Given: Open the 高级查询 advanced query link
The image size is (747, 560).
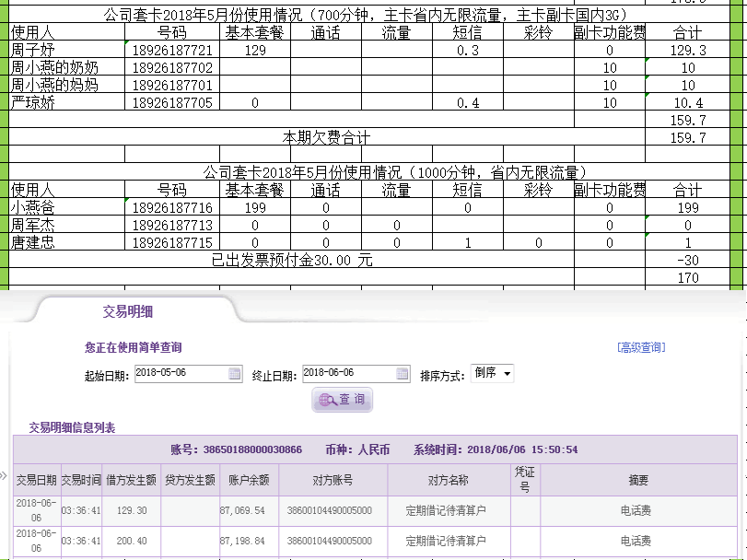Looking at the screenshot, I should [641, 347].
